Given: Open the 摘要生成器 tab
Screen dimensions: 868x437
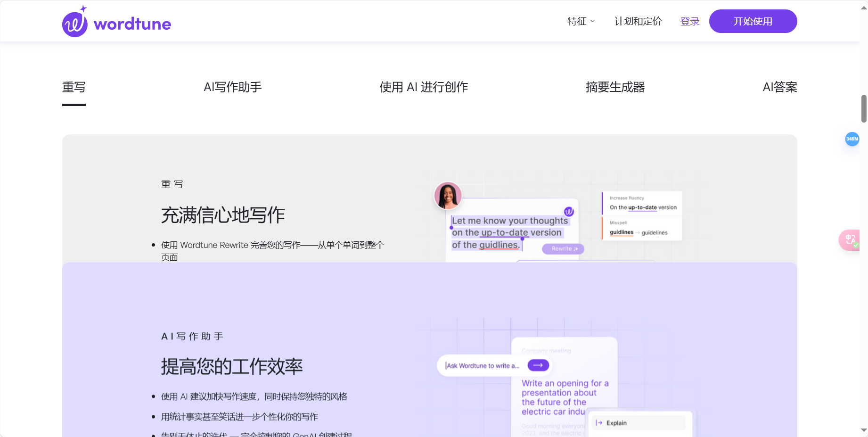Looking at the screenshot, I should (x=615, y=87).
